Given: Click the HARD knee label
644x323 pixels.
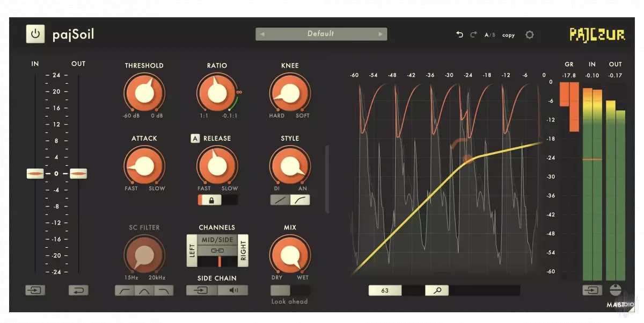Looking at the screenshot, I should point(277,116).
